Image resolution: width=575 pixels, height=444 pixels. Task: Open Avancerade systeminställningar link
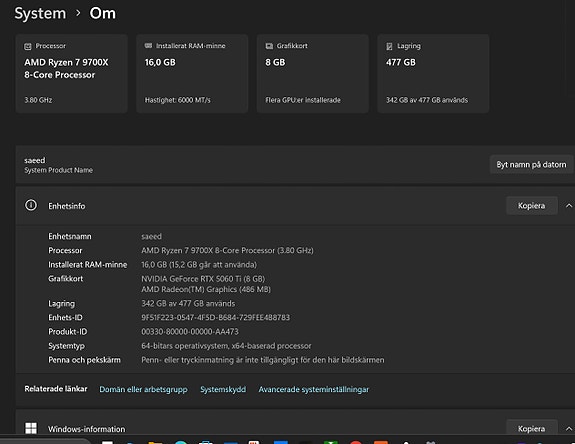coord(314,389)
